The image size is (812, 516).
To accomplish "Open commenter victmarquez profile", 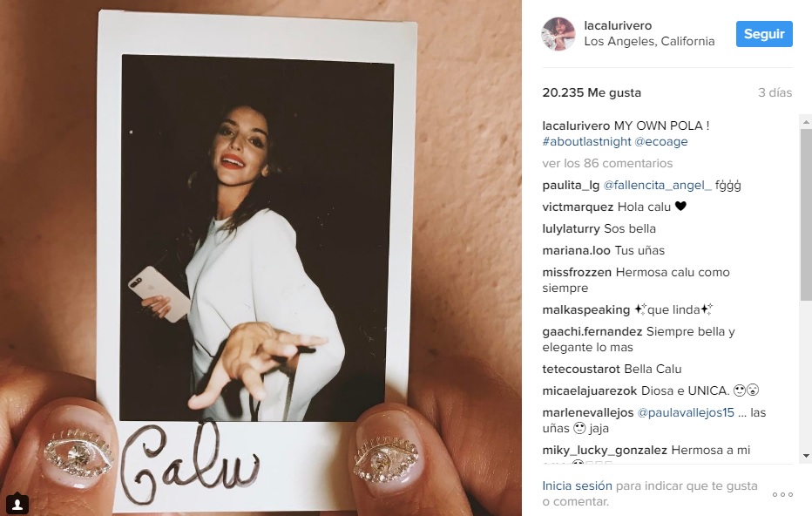I will [x=578, y=207].
